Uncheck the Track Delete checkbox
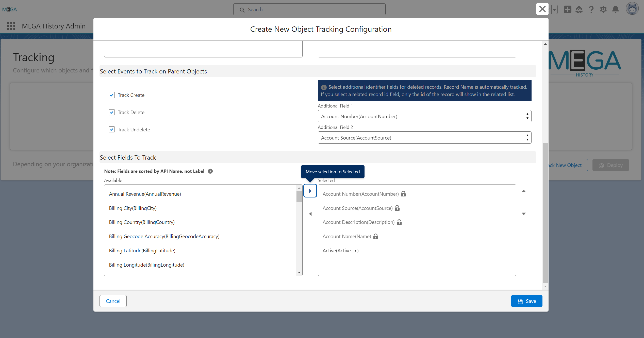This screenshot has height=338, width=644. (x=112, y=112)
